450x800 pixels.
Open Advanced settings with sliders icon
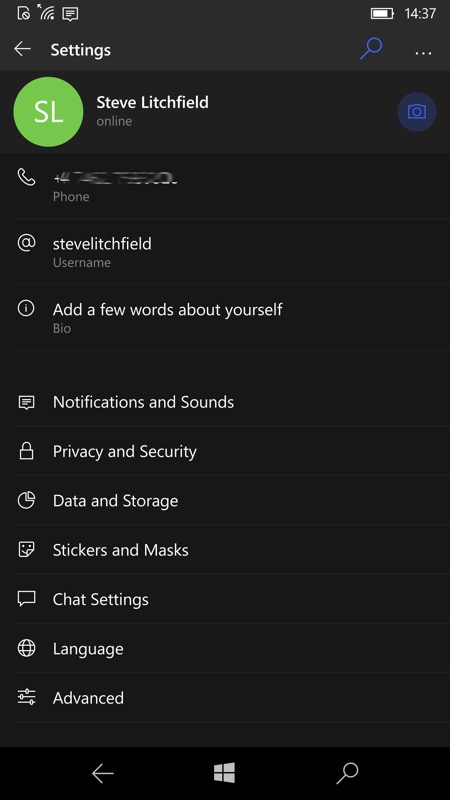[x=225, y=697]
